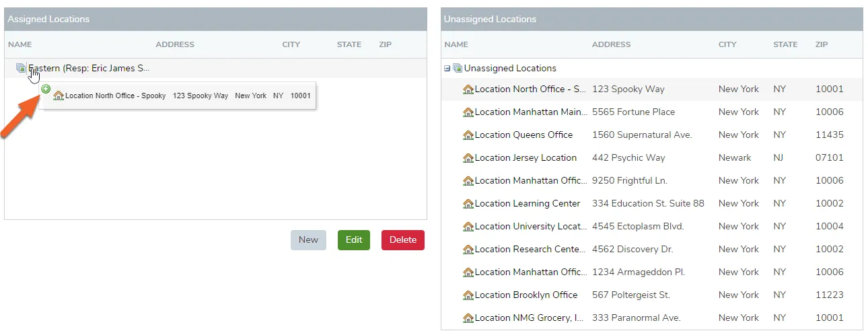Click the Assigned Locations panel title
Screen dimensions: 868x335
point(48,20)
